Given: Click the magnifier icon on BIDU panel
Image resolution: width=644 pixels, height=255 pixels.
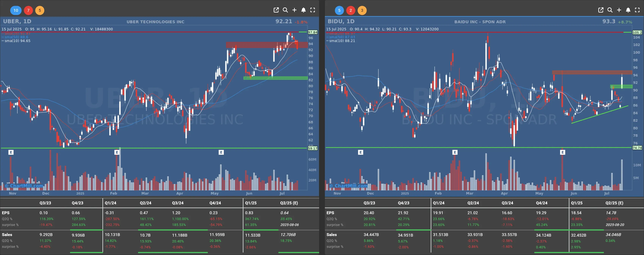Looking at the screenshot, I should tap(610, 10).
